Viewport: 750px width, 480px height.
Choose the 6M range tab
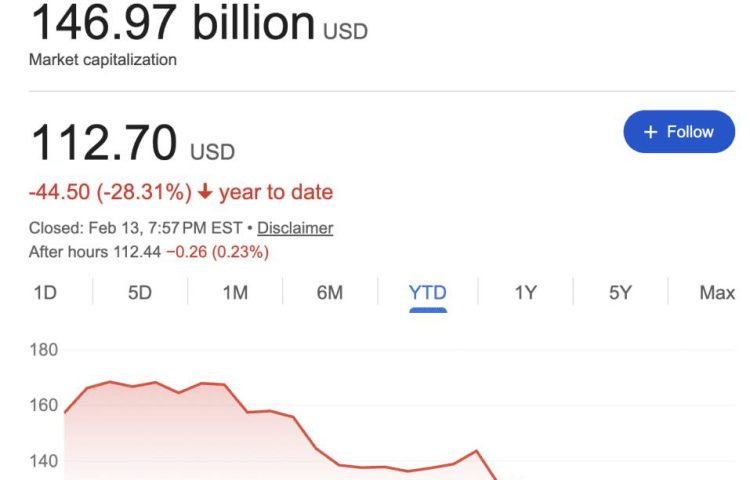330,293
